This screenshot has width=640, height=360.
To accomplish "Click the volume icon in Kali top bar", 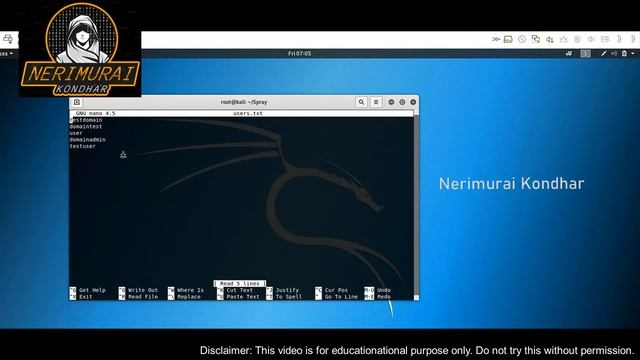I will click(x=614, y=53).
